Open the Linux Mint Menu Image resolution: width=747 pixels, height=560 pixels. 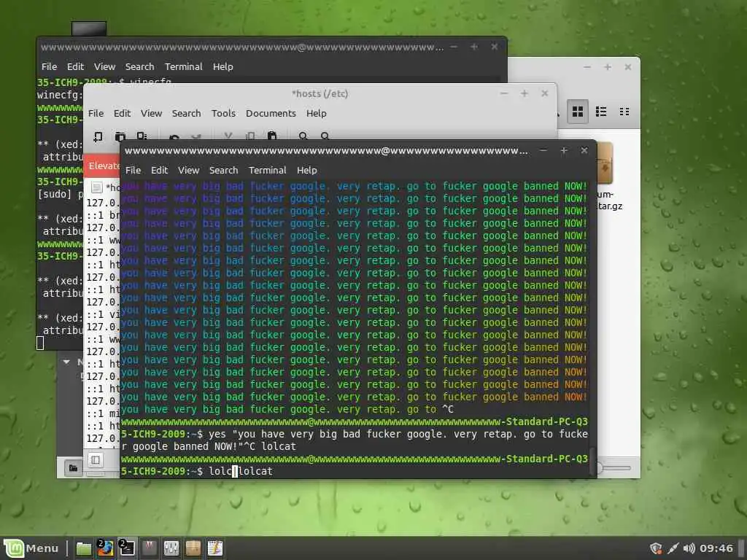(x=31, y=548)
